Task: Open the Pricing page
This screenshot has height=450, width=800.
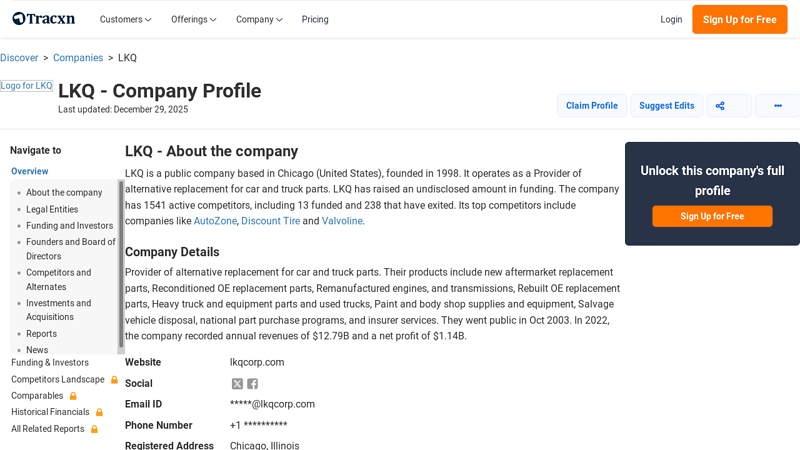Action: (315, 19)
